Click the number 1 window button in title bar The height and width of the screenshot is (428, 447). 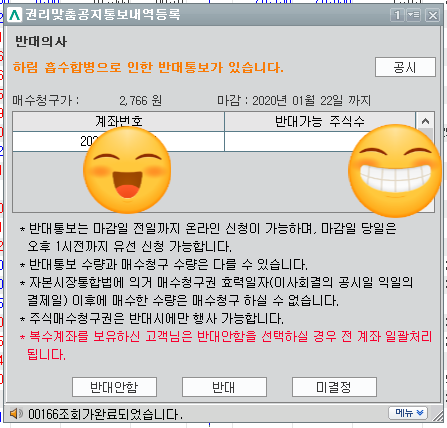tap(397, 15)
